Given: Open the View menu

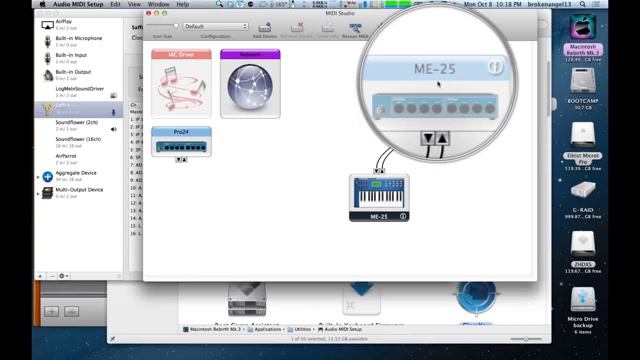Looking at the screenshot, I should [134, 4].
